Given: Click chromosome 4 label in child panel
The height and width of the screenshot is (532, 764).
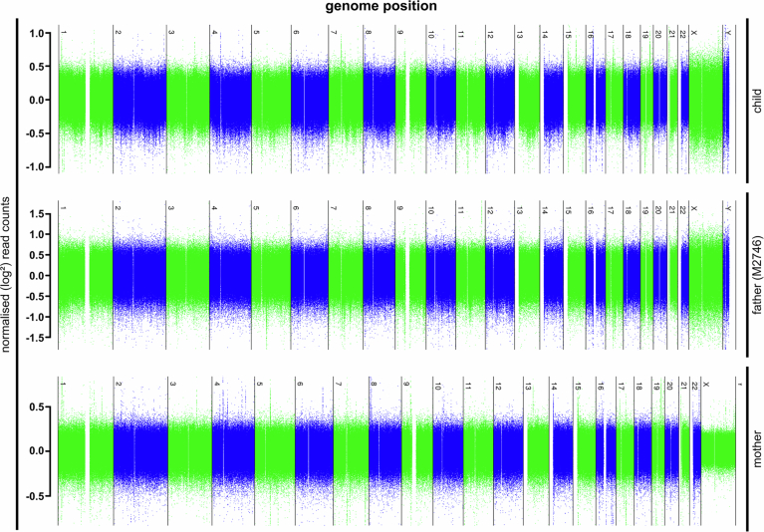Looking at the screenshot, I should (x=214, y=33).
